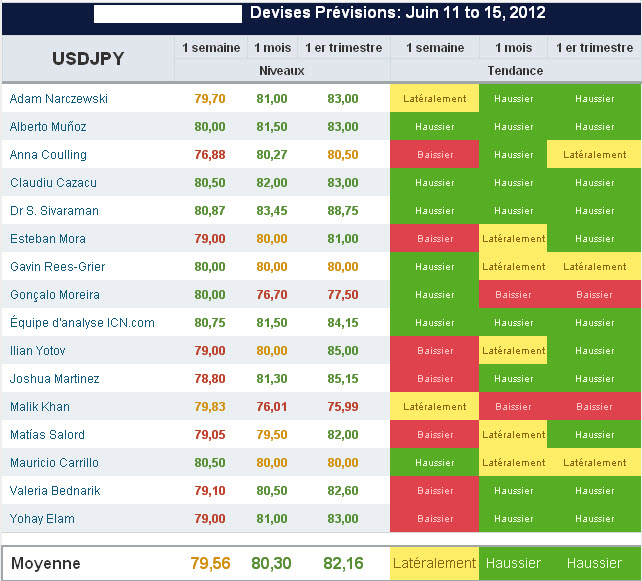The height and width of the screenshot is (581, 642).
Task: Click Adam Narczewski's 79,70 weekly level
Action: pyautogui.click(x=210, y=99)
